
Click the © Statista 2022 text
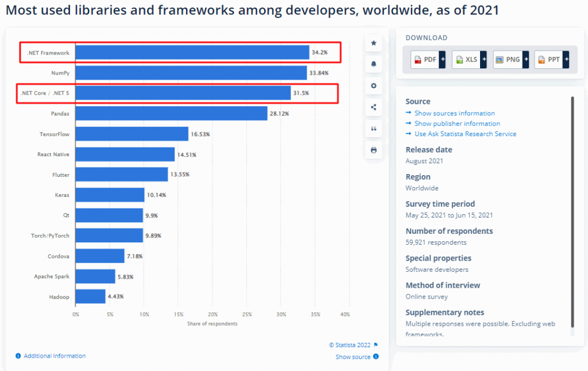pyautogui.click(x=350, y=345)
